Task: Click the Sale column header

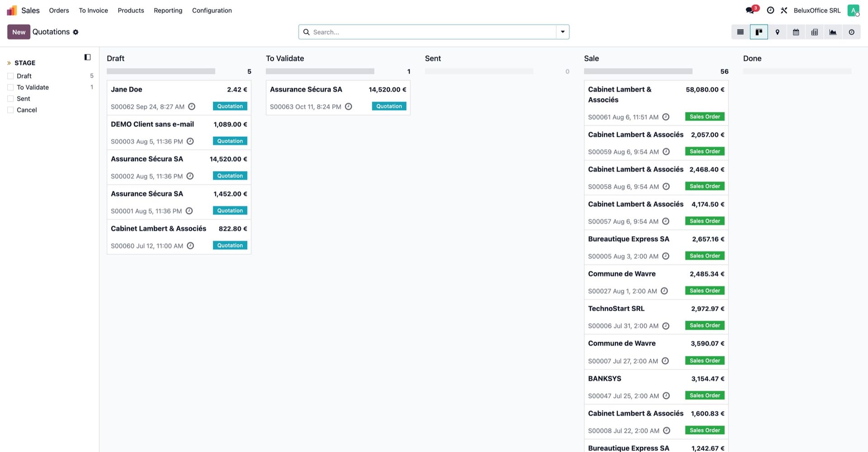Action: (591, 58)
